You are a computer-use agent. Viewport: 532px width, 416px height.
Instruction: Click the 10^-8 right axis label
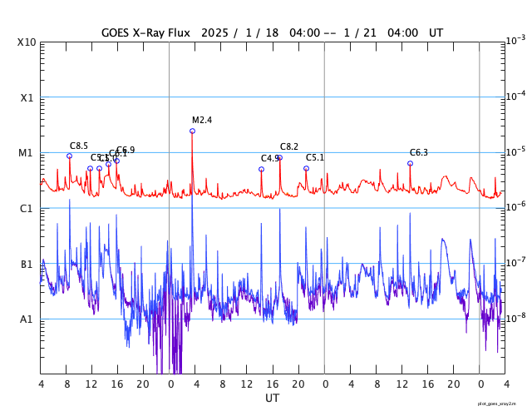click(515, 318)
